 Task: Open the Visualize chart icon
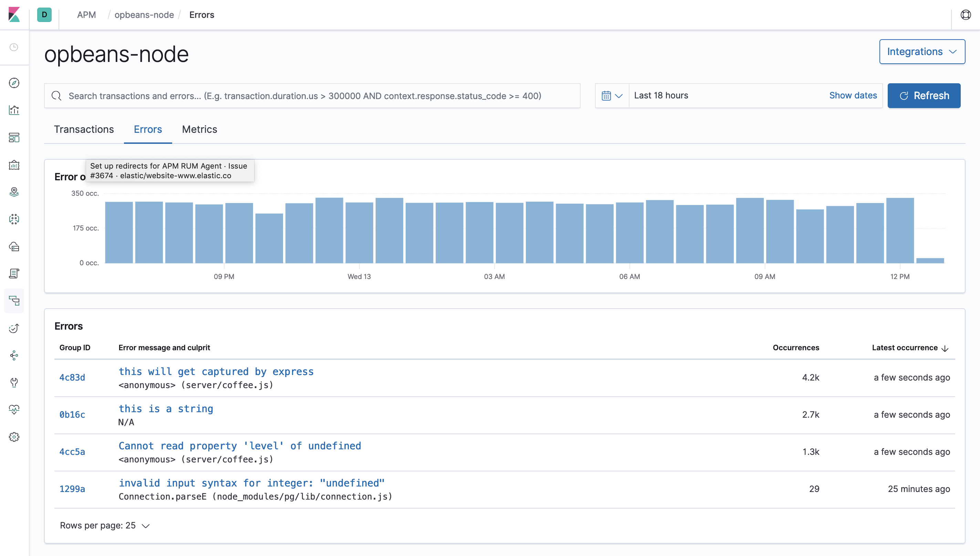14,110
